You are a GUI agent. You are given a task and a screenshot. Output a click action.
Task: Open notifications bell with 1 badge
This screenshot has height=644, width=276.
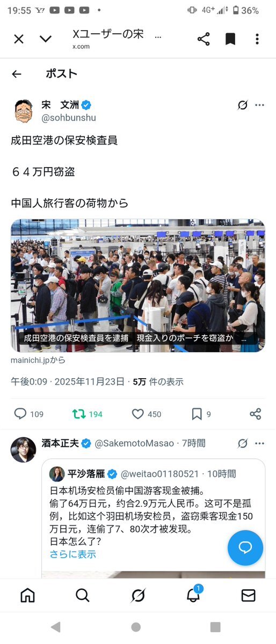pyautogui.click(x=193, y=594)
